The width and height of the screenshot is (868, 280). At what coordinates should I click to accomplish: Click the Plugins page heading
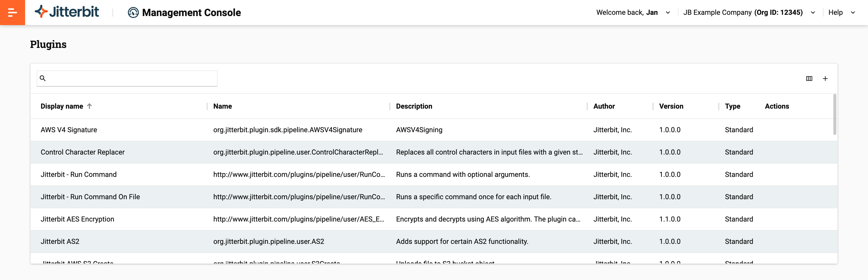pyautogui.click(x=48, y=44)
